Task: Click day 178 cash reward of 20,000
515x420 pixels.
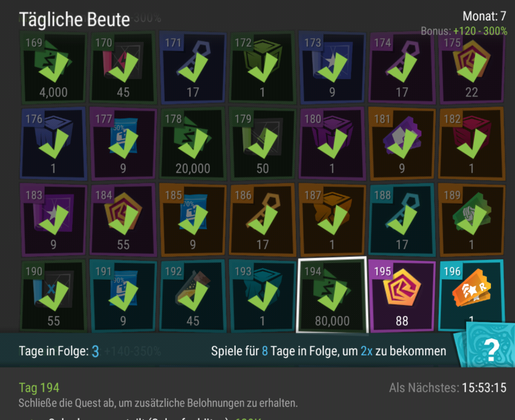Action: (193, 144)
